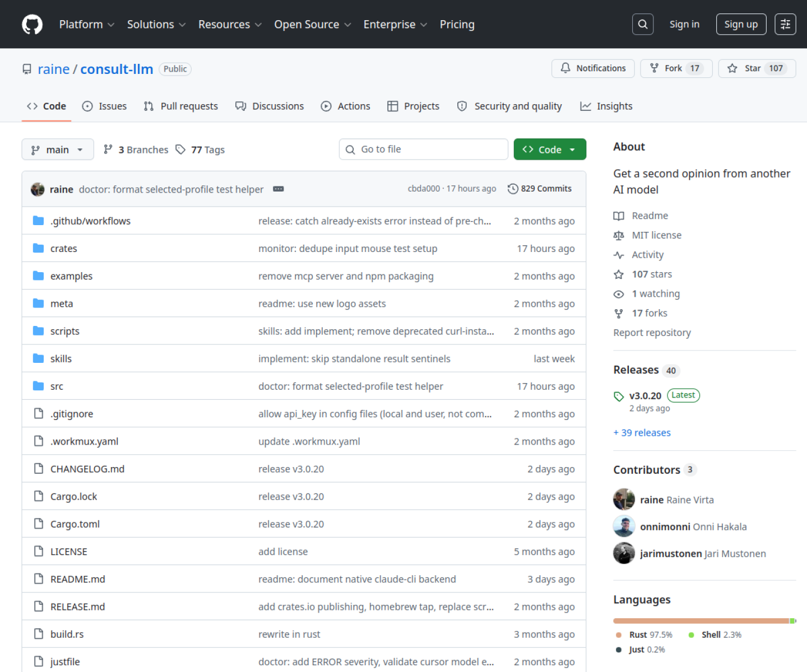This screenshot has height=672, width=807.
Task: Open jarimustonen contributor avatar
Action: (624, 553)
